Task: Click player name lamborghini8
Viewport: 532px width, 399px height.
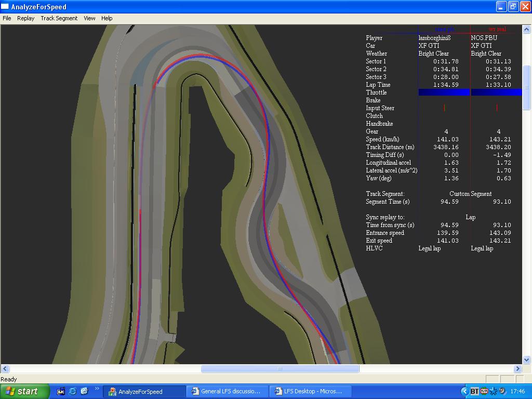Action: [x=434, y=38]
